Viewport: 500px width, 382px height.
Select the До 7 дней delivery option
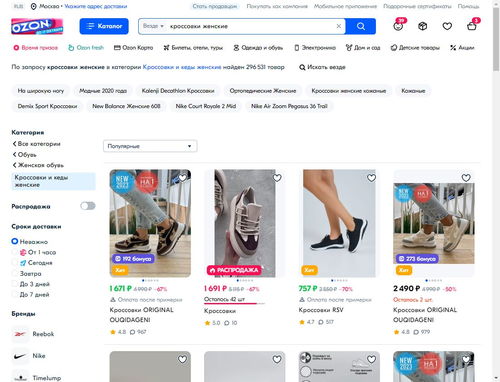(x=15, y=295)
